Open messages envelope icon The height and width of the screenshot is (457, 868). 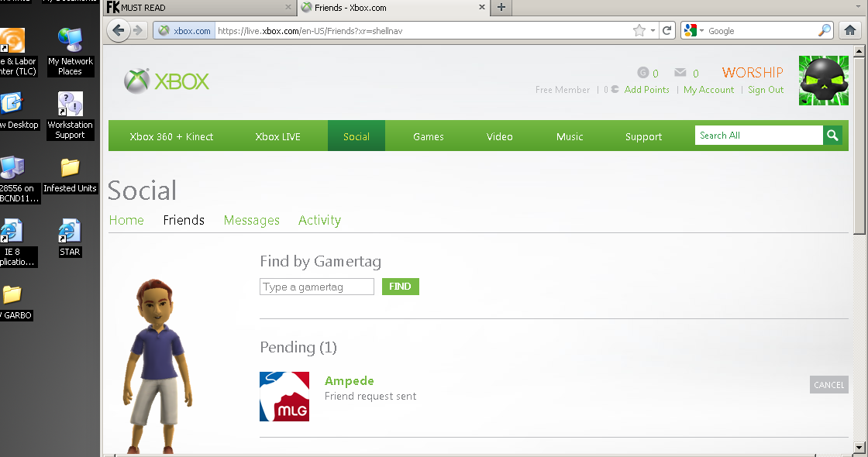click(x=680, y=73)
